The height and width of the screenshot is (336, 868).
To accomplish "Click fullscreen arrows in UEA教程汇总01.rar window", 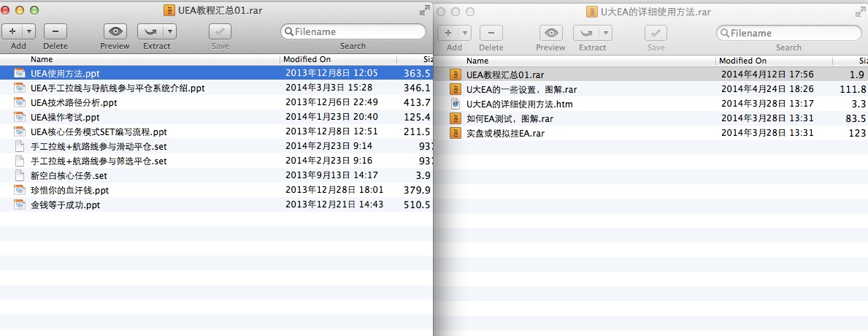I will click(425, 10).
